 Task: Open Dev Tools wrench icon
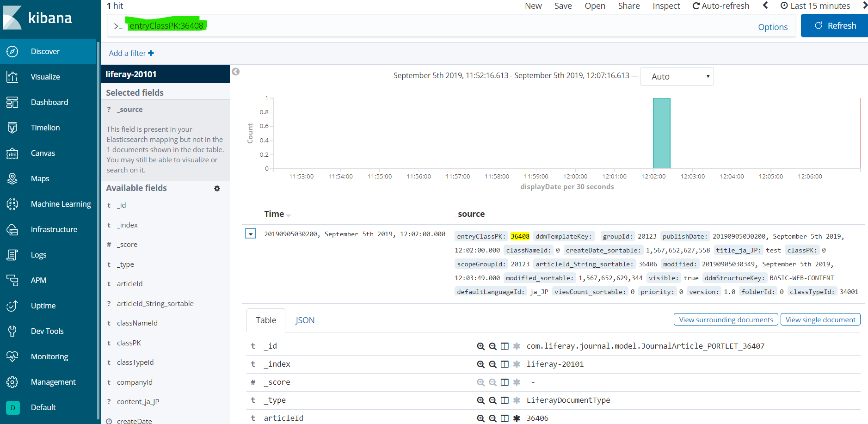[x=12, y=331]
